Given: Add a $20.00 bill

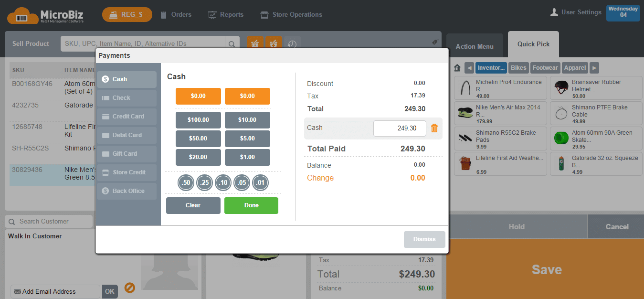Looking at the screenshot, I should coord(198,157).
